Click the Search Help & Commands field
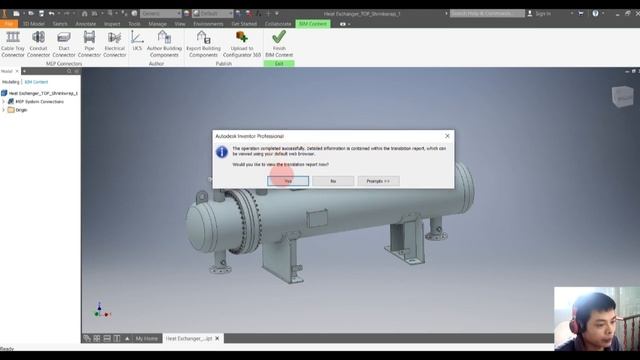This screenshot has width=640, height=360. (x=487, y=13)
